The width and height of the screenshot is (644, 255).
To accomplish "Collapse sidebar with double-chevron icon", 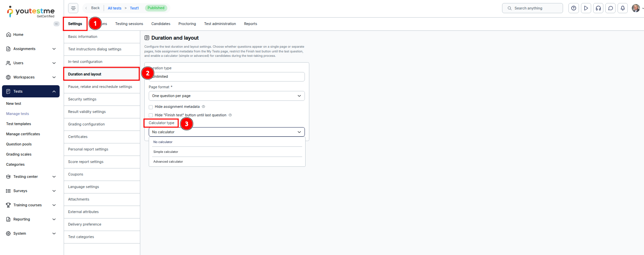I will pos(57,24).
